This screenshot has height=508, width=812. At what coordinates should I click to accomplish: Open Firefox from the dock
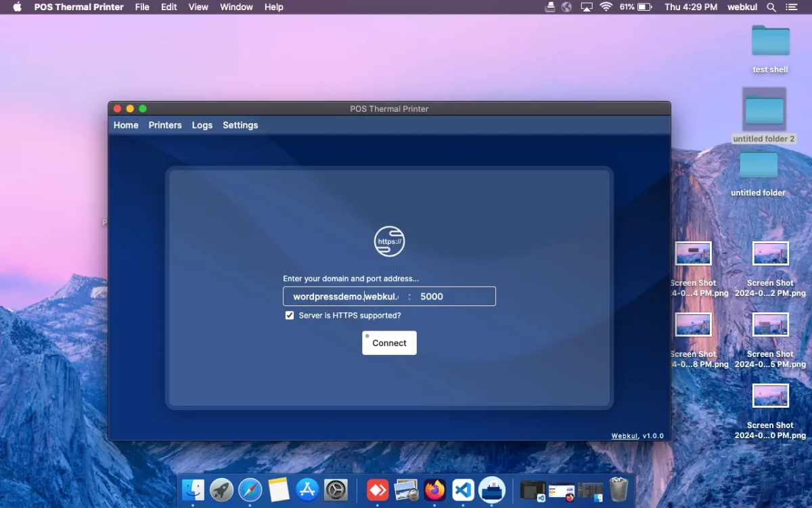click(435, 489)
